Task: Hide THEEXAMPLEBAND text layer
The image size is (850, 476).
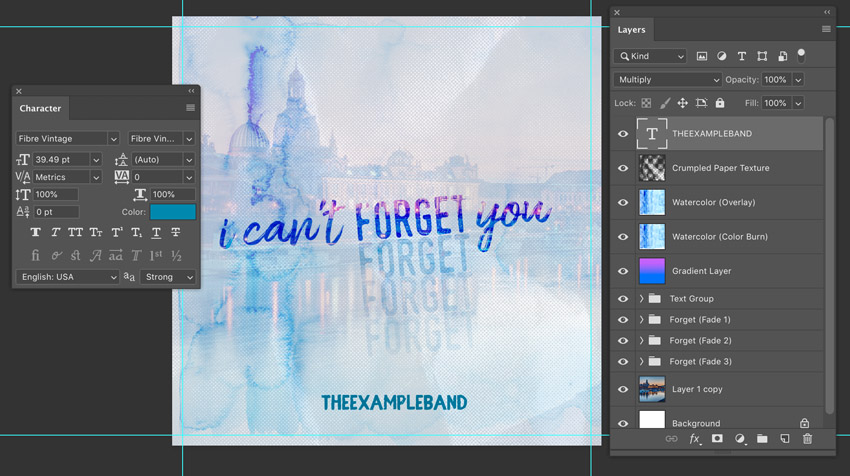Action: [x=623, y=133]
